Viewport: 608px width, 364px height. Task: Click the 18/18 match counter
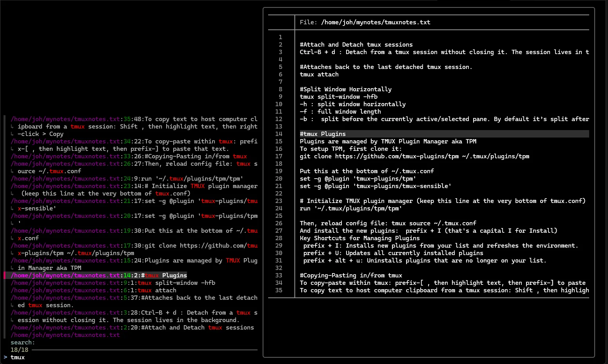coord(19,350)
